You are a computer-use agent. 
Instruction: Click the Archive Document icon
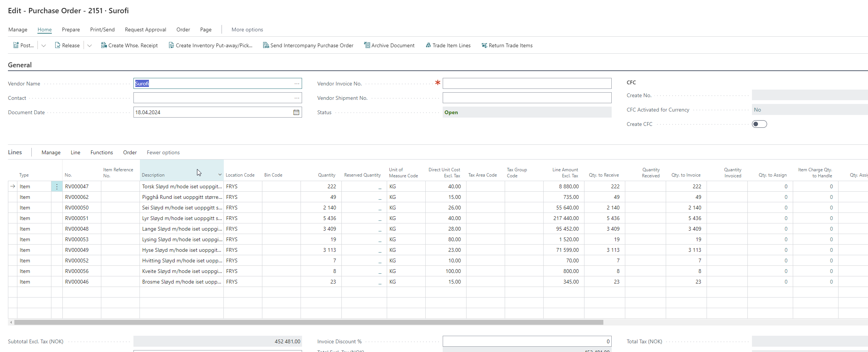(x=367, y=45)
